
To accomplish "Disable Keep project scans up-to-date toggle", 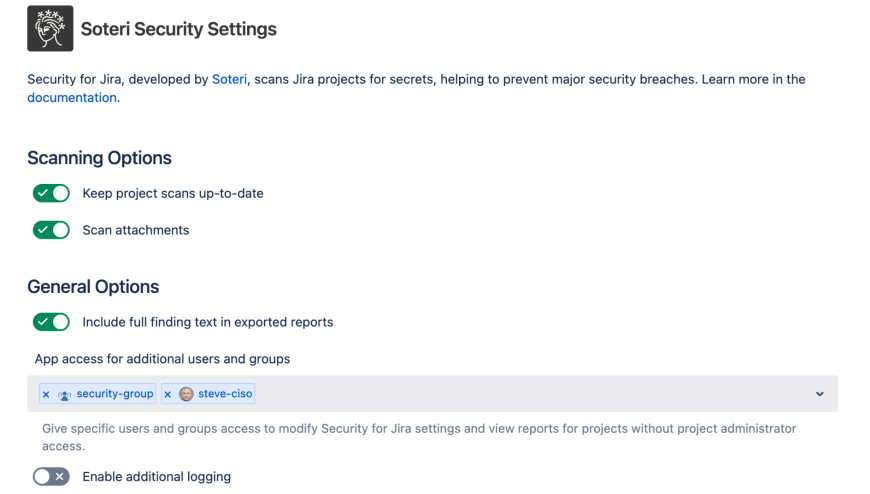I will pos(51,193).
